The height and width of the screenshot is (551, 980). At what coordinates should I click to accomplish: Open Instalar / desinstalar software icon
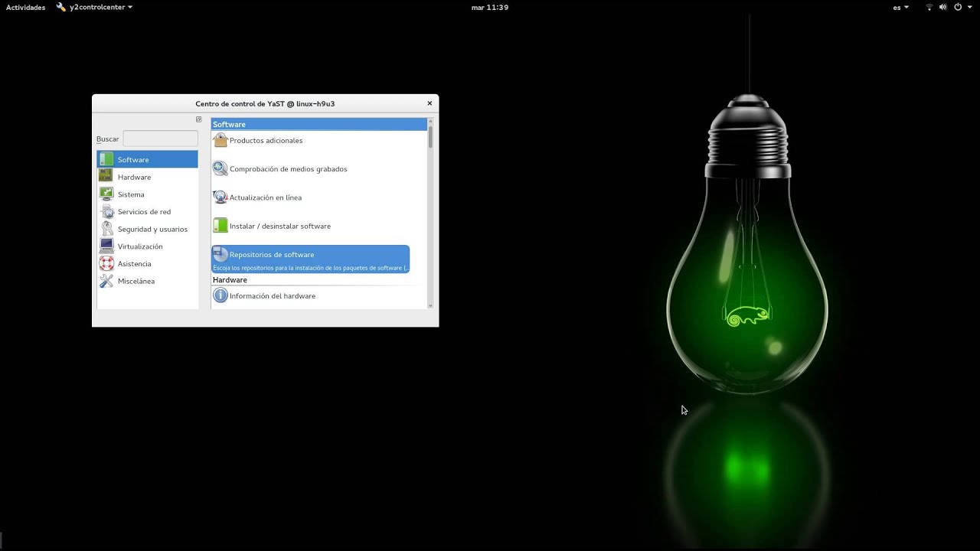pyautogui.click(x=220, y=226)
